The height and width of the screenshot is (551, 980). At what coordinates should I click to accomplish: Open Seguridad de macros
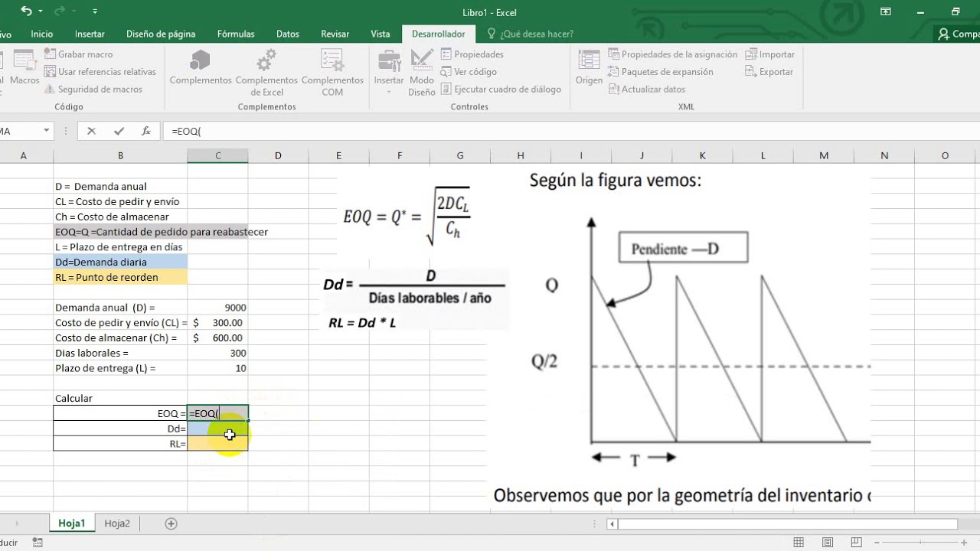[93, 90]
